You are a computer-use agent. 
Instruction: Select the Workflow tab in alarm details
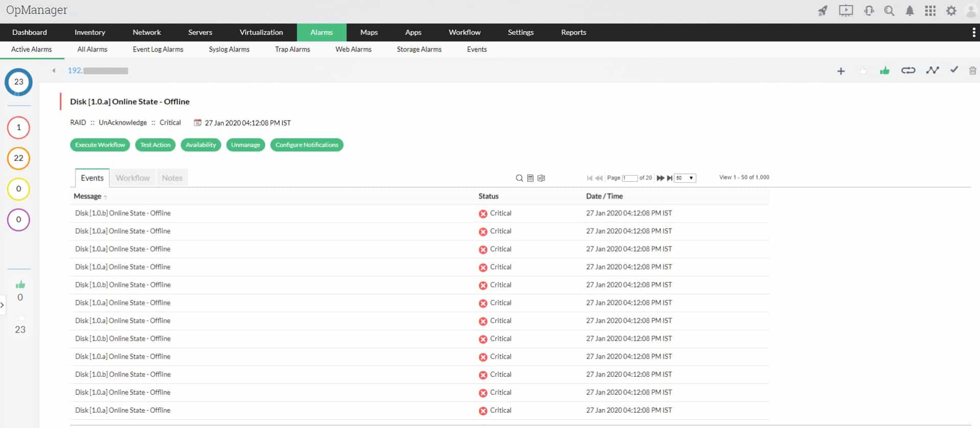pyautogui.click(x=133, y=178)
